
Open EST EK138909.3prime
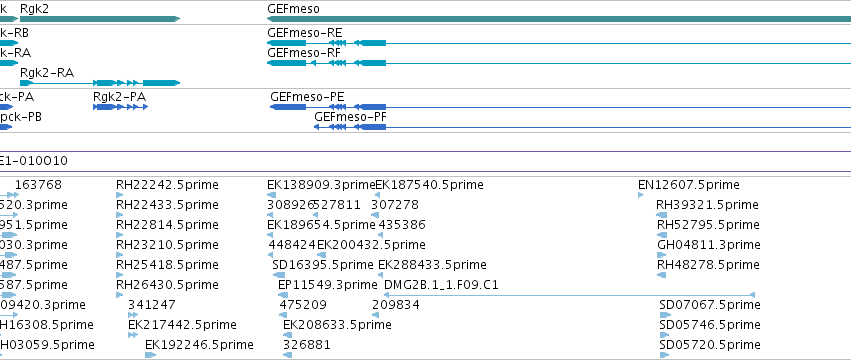tap(321, 185)
